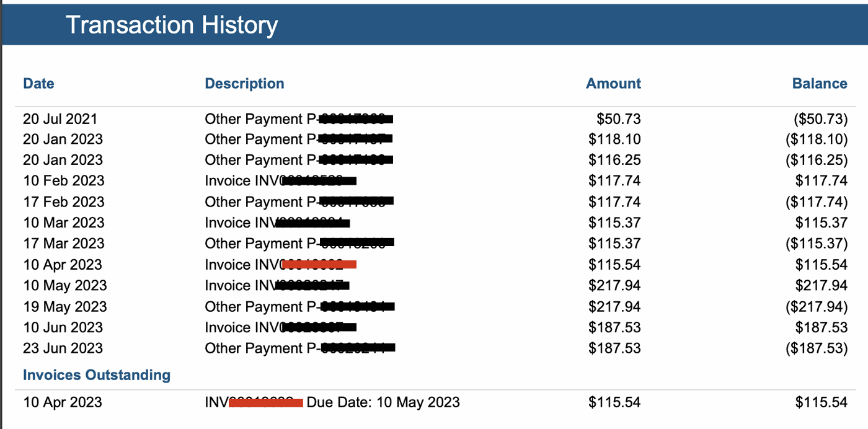868x429 pixels.
Task: Select the 19 May 2023 Other Payment entry
Action: (300, 306)
